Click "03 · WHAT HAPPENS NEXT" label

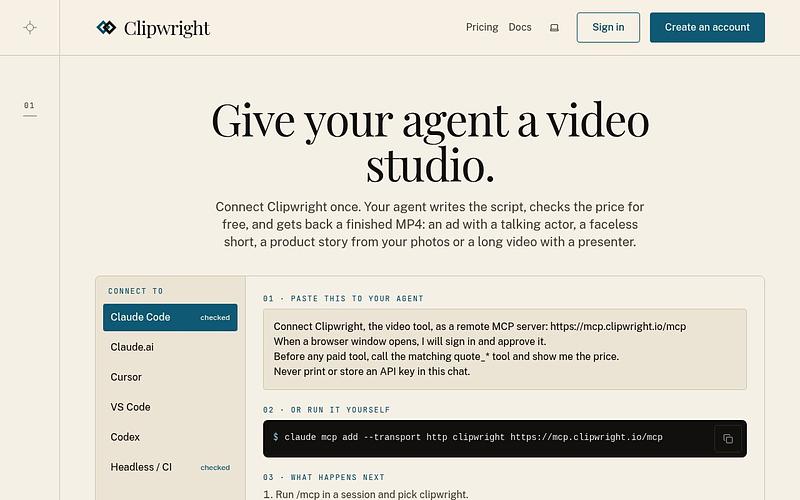click(x=324, y=477)
